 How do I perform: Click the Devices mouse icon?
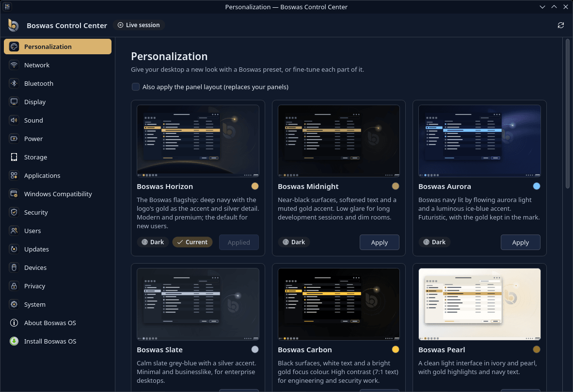point(14,267)
